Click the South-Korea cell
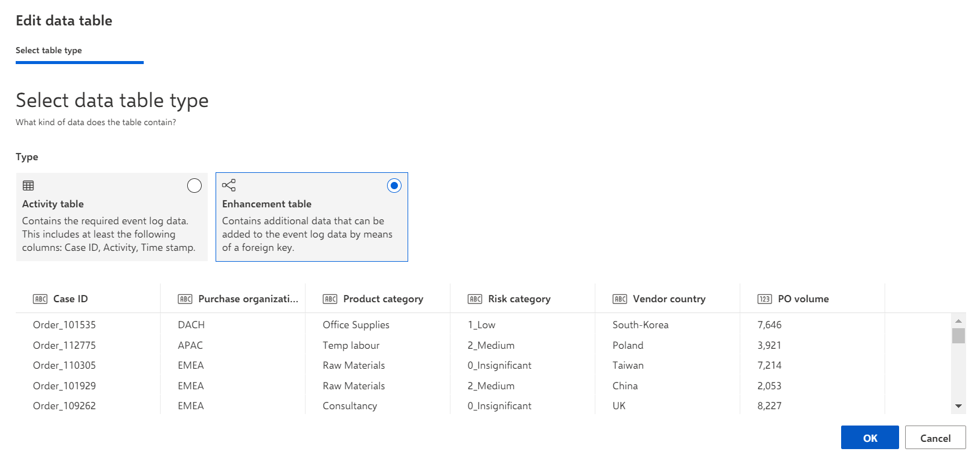 pos(641,325)
